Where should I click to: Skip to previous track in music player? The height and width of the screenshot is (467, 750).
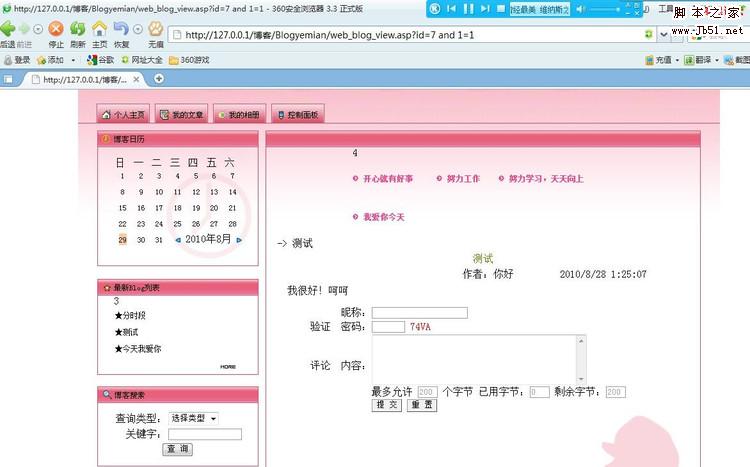pos(451,9)
